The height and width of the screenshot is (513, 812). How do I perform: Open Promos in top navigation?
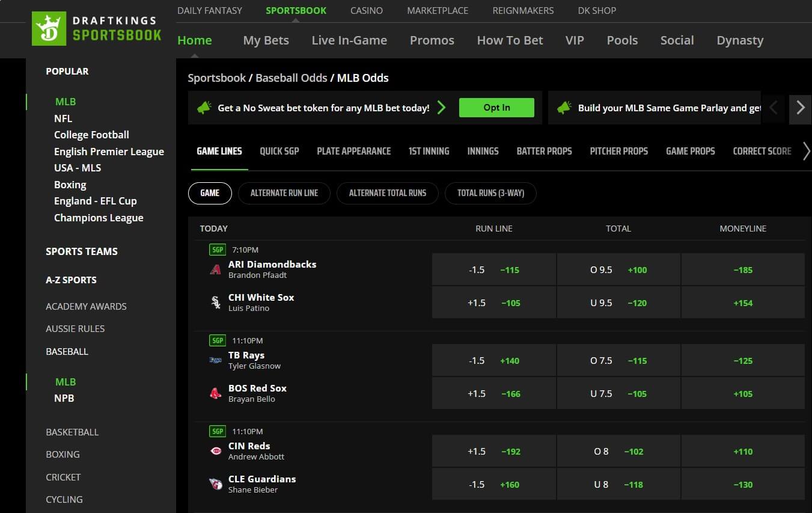click(432, 40)
